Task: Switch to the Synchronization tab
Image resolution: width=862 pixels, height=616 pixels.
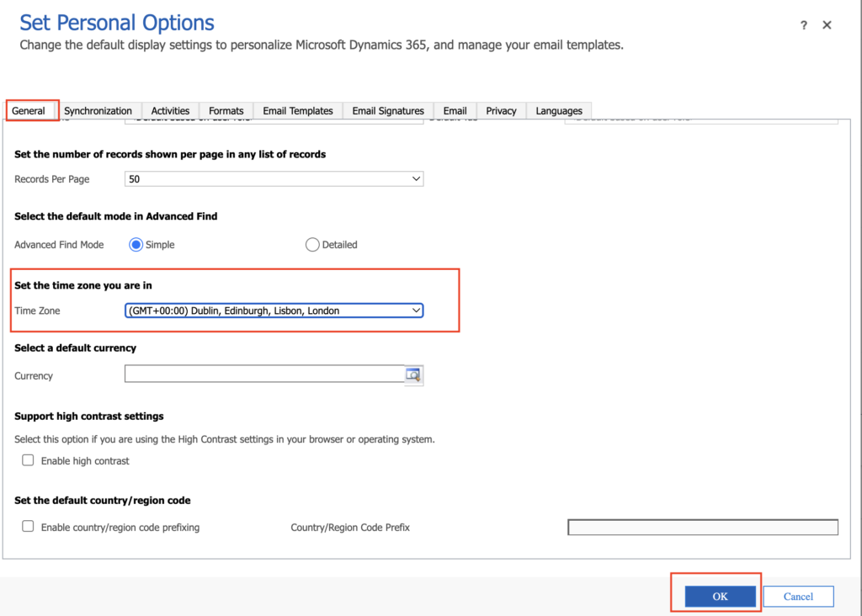Action: pos(98,110)
